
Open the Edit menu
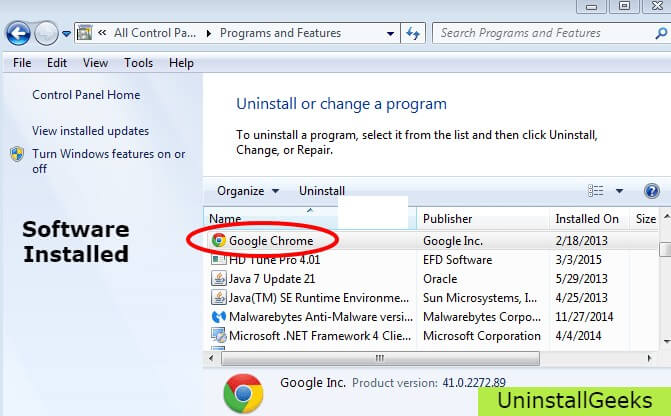57,63
